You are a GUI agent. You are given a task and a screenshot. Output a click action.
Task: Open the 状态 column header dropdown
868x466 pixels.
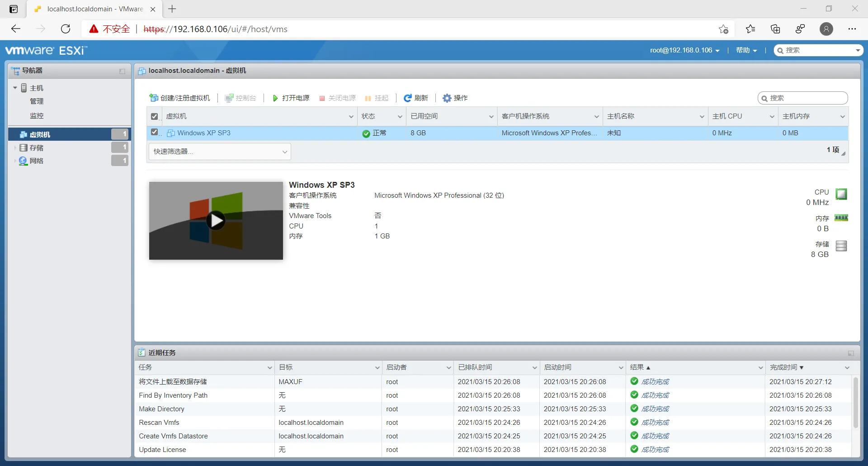(x=400, y=117)
